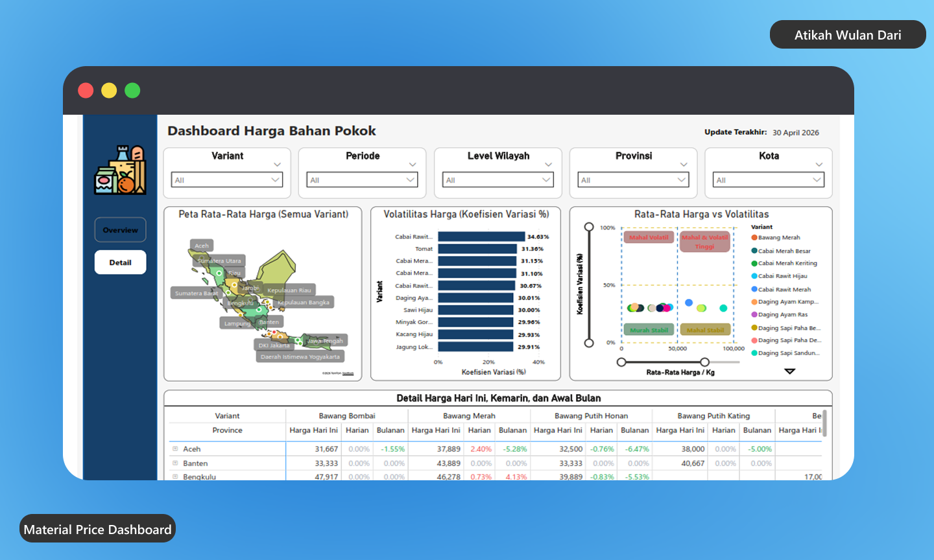Image resolution: width=934 pixels, height=560 pixels.
Task: Select the Aceh label on map
Action: tap(202, 246)
